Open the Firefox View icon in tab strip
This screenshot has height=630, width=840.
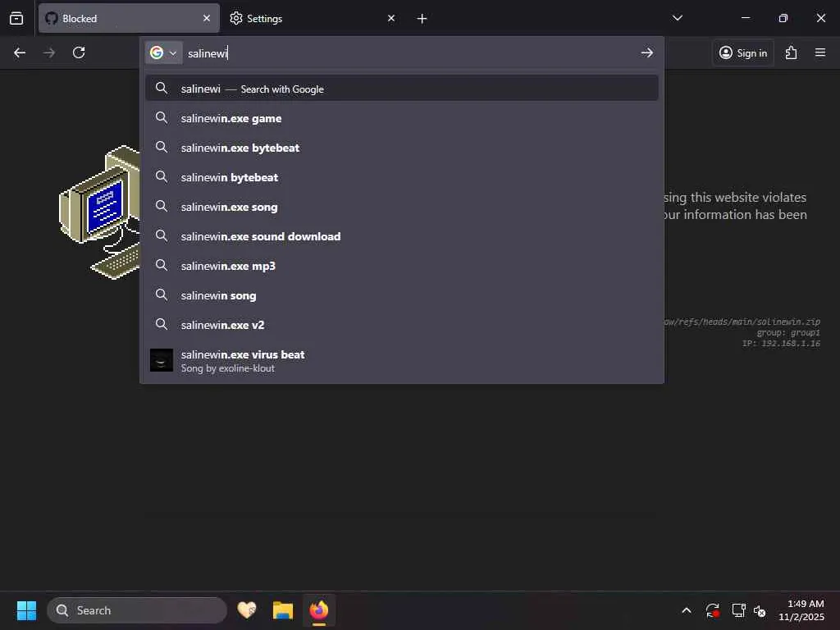(16, 18)
